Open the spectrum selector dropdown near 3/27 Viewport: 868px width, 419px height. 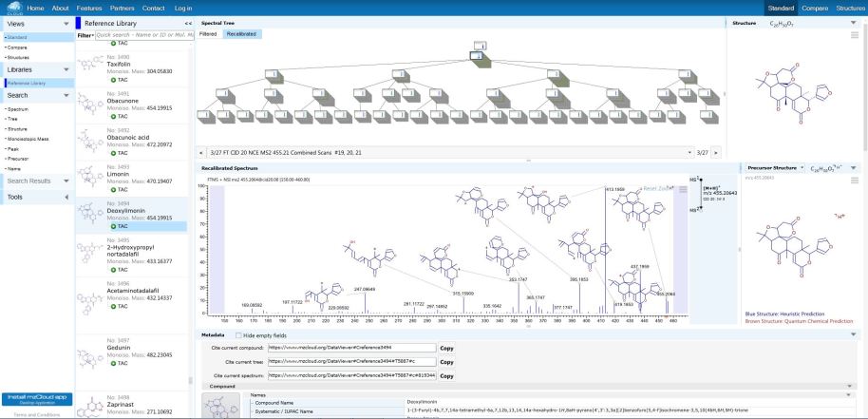click(689, 152)
